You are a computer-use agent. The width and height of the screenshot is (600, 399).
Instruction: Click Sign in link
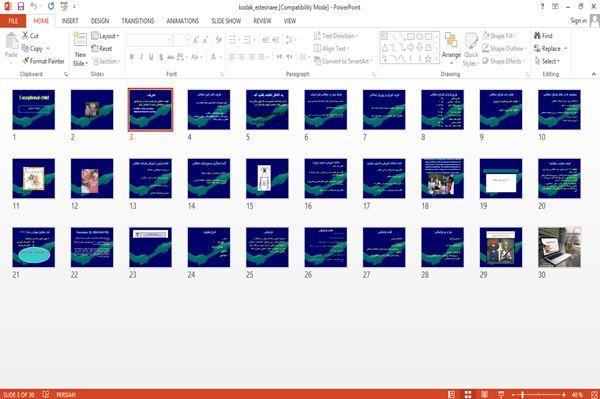click(x=579, y=21)
